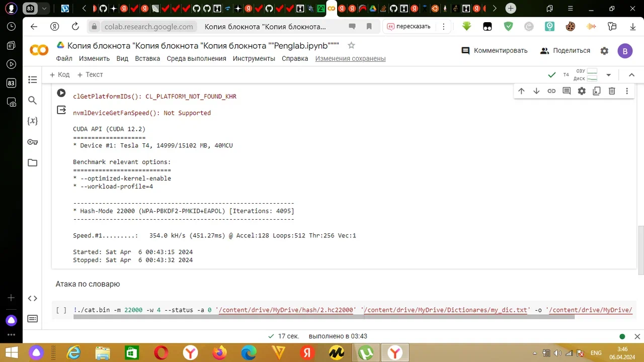Copy a link to the selected cell
The height and width of the screenshot is (362, 644).
[551, 91]
